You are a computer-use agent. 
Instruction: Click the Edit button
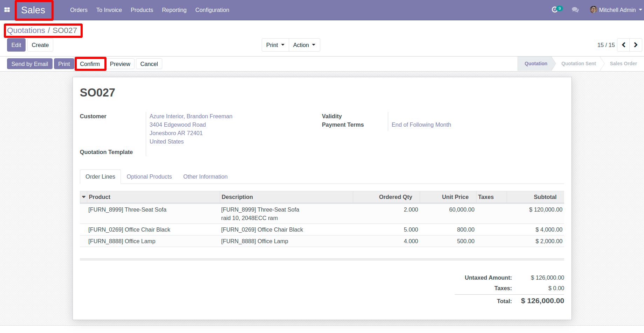[x=16, y=45]
